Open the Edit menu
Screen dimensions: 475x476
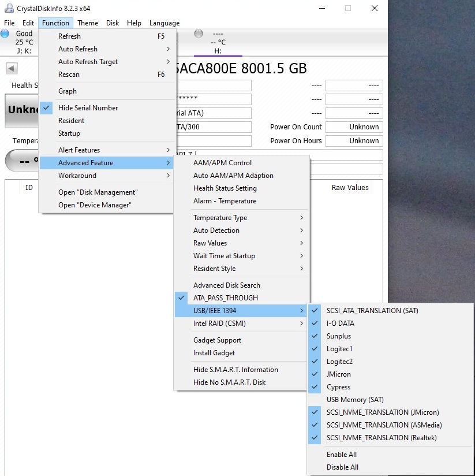28,23
